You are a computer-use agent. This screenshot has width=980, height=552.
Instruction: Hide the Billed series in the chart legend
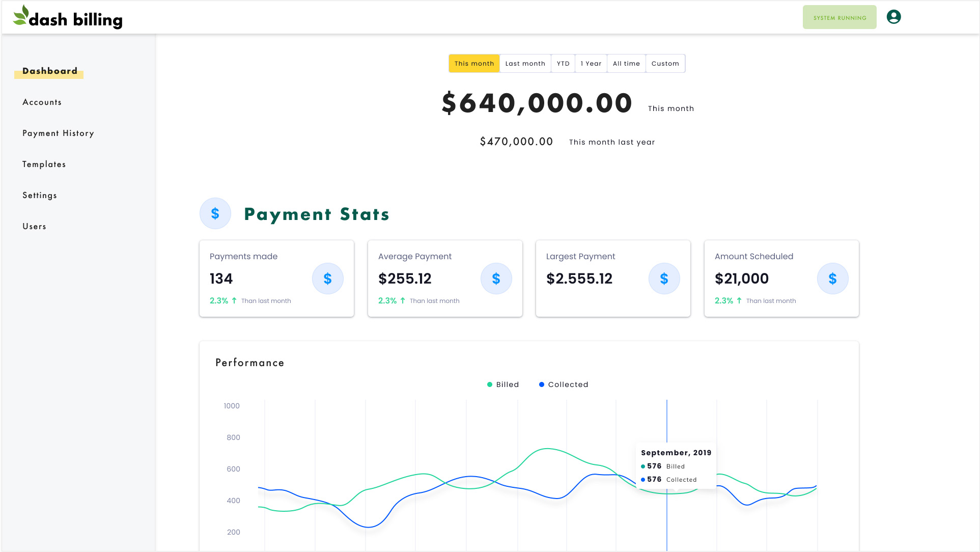pos(503,384)
